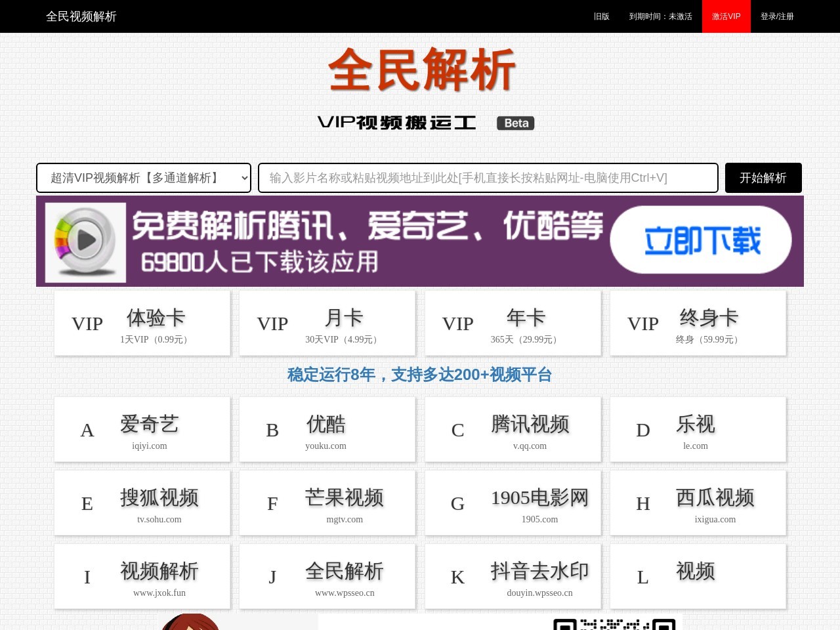Open the 西瓜视频 ixigua.com card
The image size is (840, 630).
pyautogui.click(x=698, y=503)
